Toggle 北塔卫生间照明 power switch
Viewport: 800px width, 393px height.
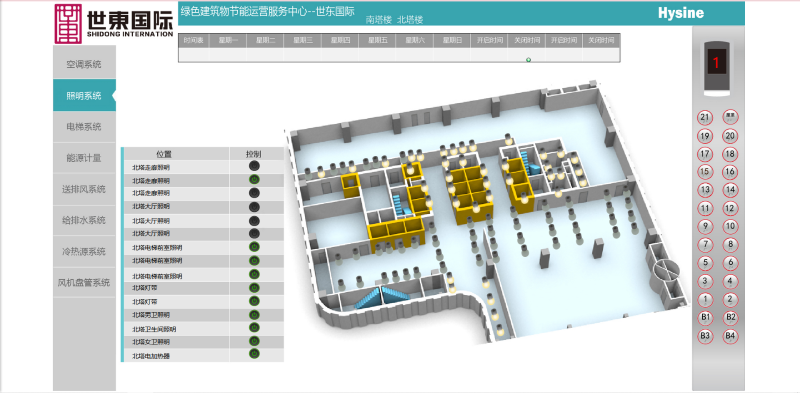click(254, 328)
